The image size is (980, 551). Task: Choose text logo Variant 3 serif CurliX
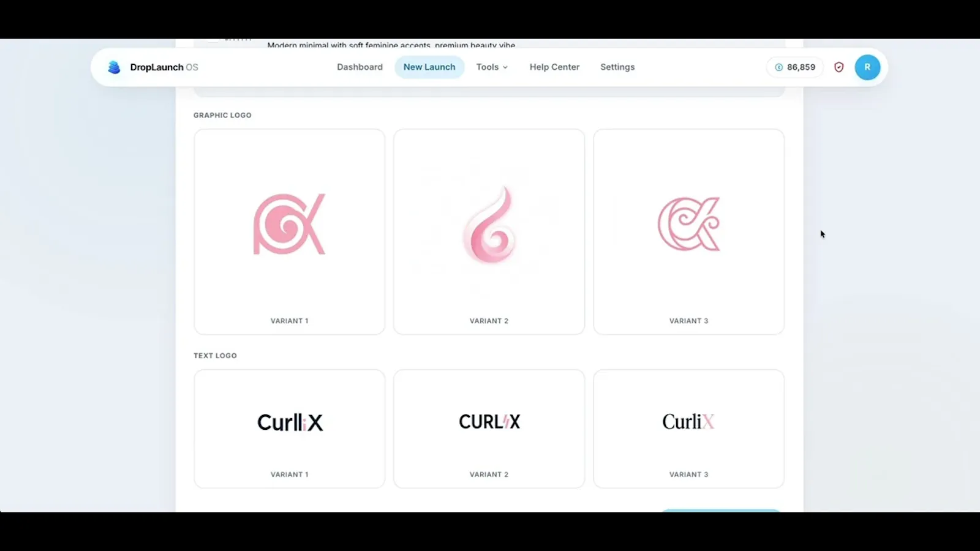[689, 429]
